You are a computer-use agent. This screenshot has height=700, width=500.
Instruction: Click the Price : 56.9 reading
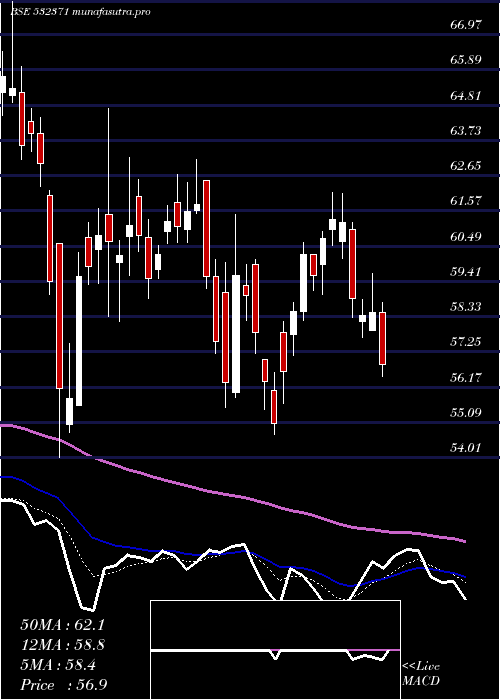63,685
